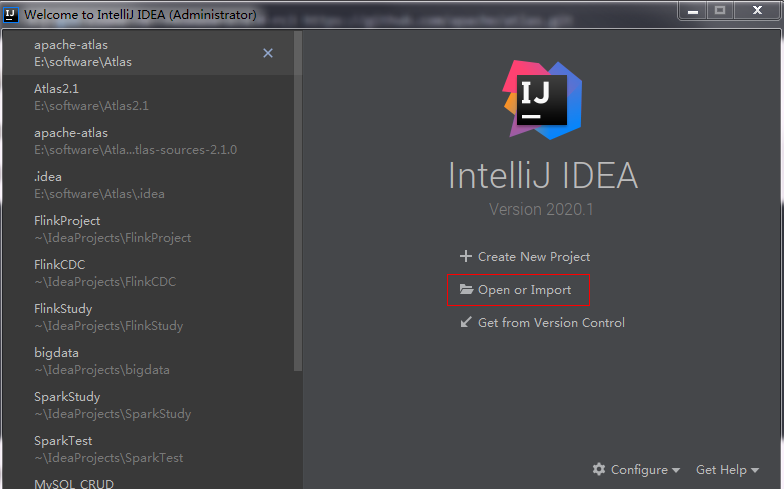This screenshot has width=784, height=489.
Task: Open recent project Atlas2.1
Action: [x=148, y=97]
